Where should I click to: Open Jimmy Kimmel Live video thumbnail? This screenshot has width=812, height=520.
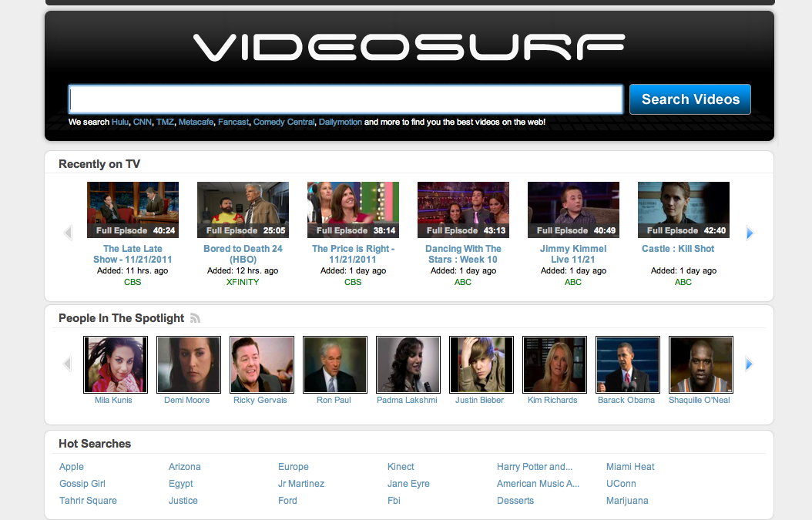click(x=573, y=210)
